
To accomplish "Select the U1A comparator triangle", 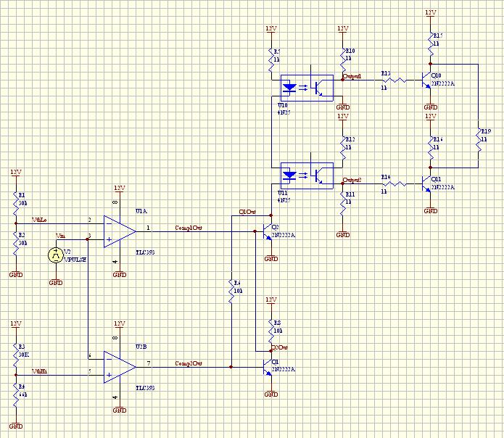I will pyautogui.click(x=120, y=231).
